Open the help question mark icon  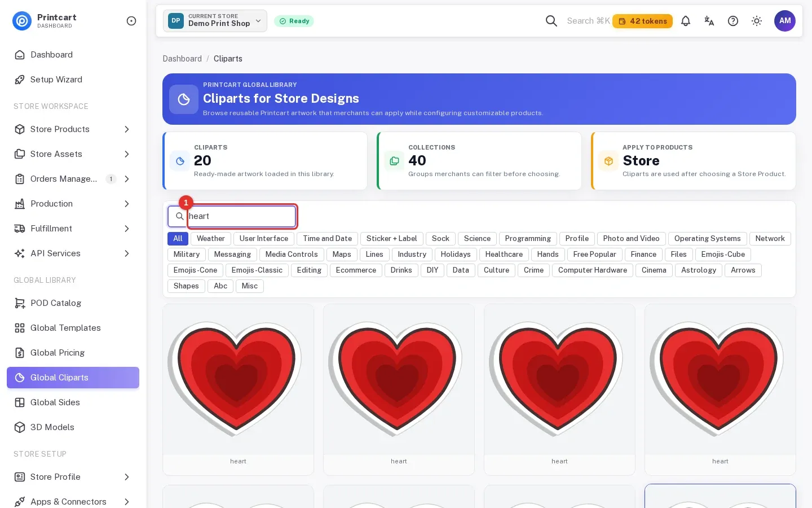[733, 21]
